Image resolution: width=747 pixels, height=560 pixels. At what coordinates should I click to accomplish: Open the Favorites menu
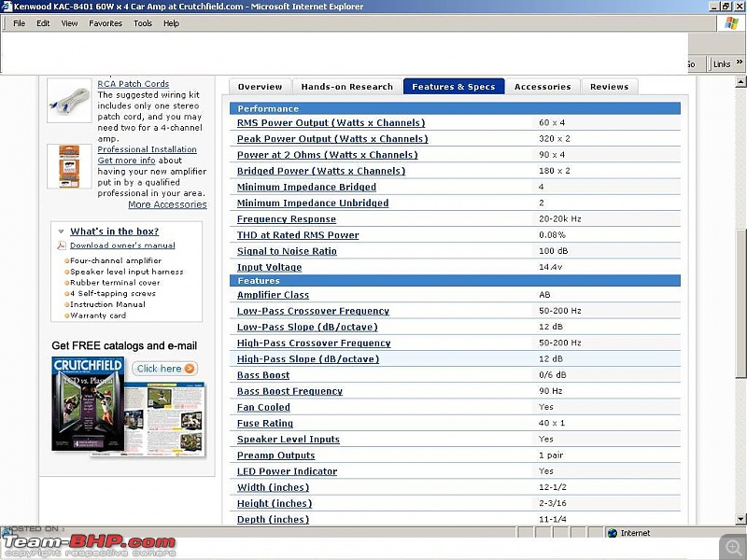[x=106, y=23]
